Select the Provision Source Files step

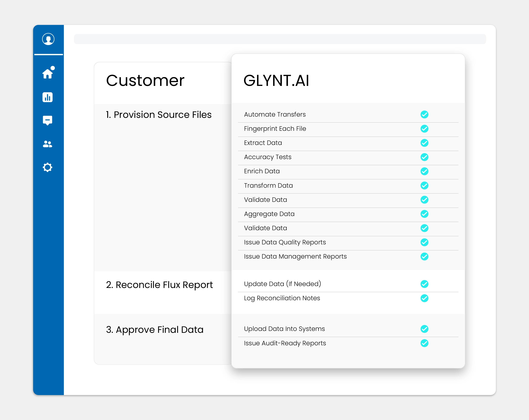(x=158, y=115)
